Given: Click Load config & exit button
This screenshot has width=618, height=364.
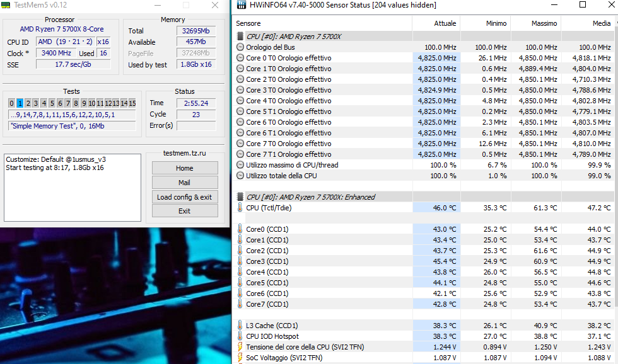Looking at the screenshot, I should pyautogui.click(x=185, y=196).
